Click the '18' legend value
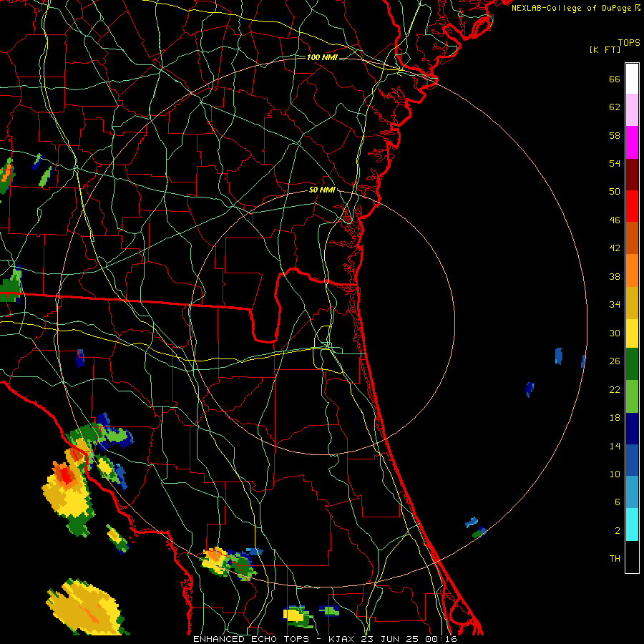644x644 pixels. 615,418
